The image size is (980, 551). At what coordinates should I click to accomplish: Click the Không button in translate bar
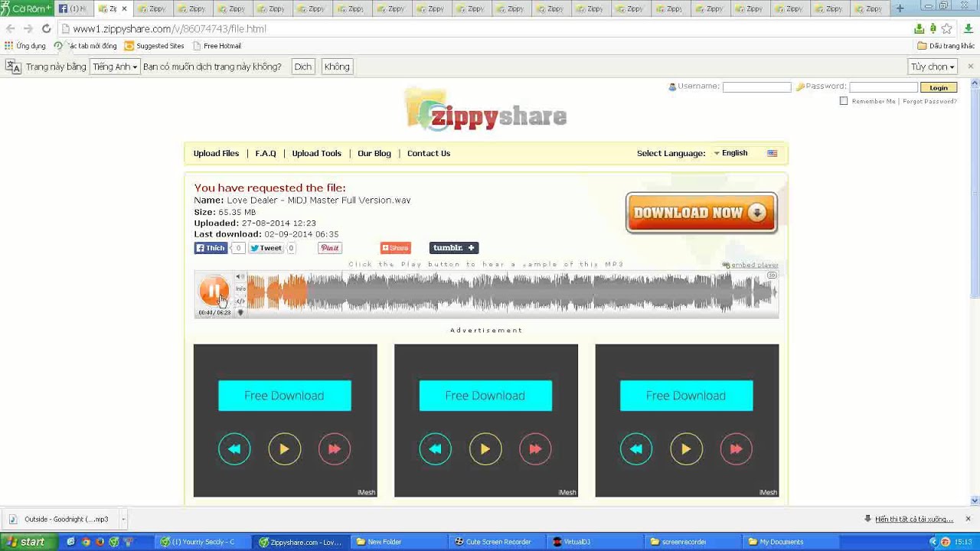(337, 67)
